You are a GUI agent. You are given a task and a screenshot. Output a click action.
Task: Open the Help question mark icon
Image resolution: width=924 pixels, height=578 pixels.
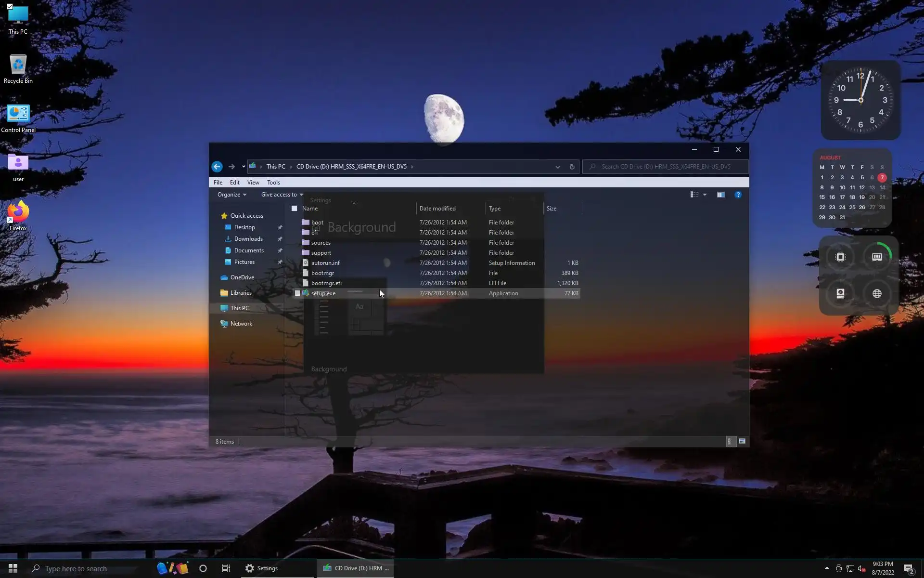pyautogui.click(x=738, y=195)
